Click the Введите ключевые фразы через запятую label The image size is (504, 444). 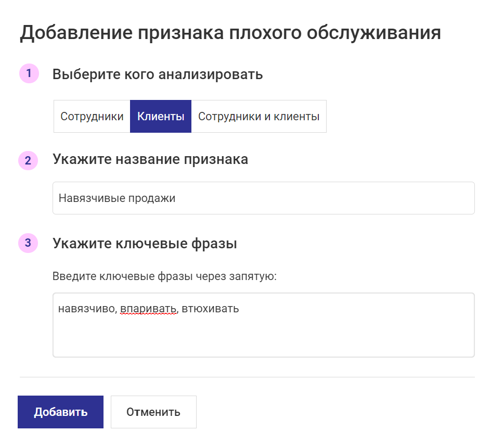point(164,276)
